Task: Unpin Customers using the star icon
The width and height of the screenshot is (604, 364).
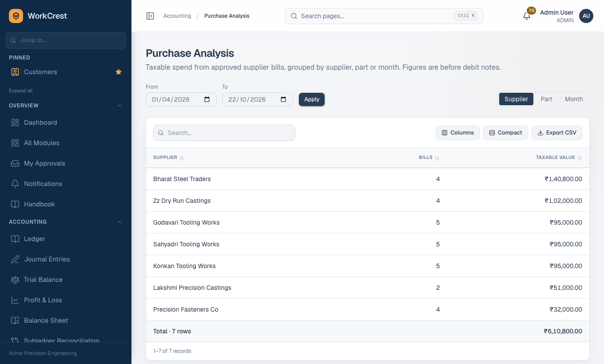Action: click(119, 72)
